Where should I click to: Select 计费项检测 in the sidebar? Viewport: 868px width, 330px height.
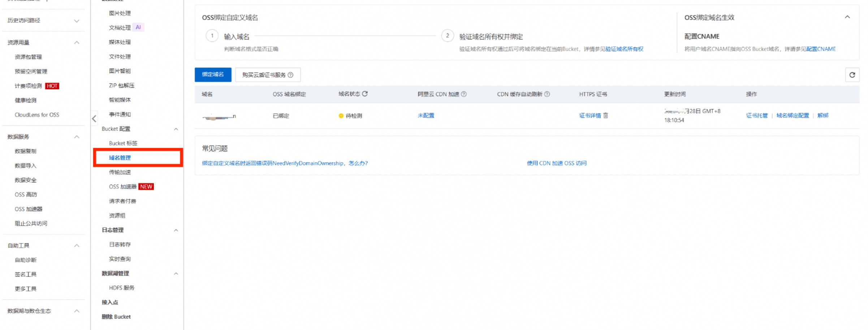click(28, 86)
